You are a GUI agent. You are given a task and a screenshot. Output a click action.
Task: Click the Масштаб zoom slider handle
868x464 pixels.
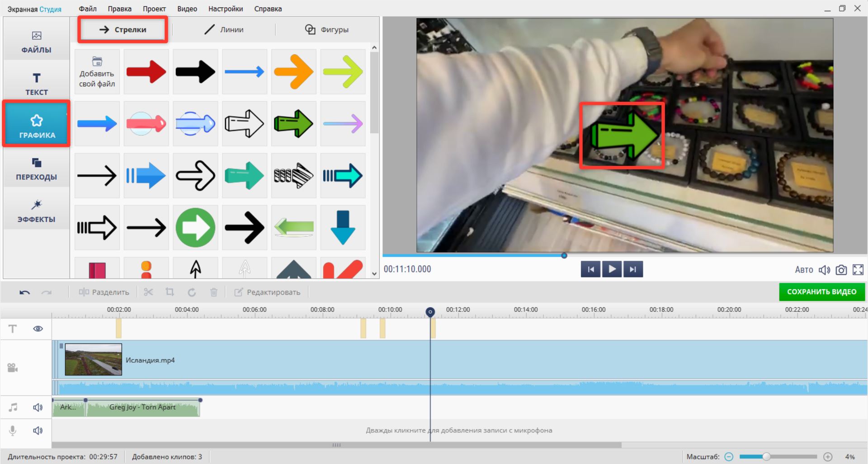(x=766, y=457)
